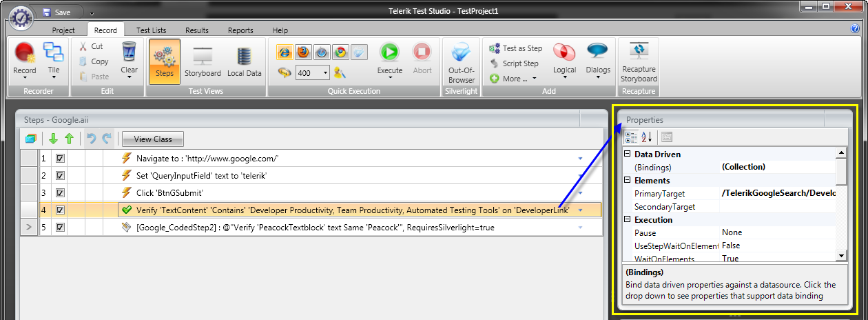The width and height of the screenshot is (868, 320).
Task: Open the 400 execution delay combo box
Action: pos(312,72)
